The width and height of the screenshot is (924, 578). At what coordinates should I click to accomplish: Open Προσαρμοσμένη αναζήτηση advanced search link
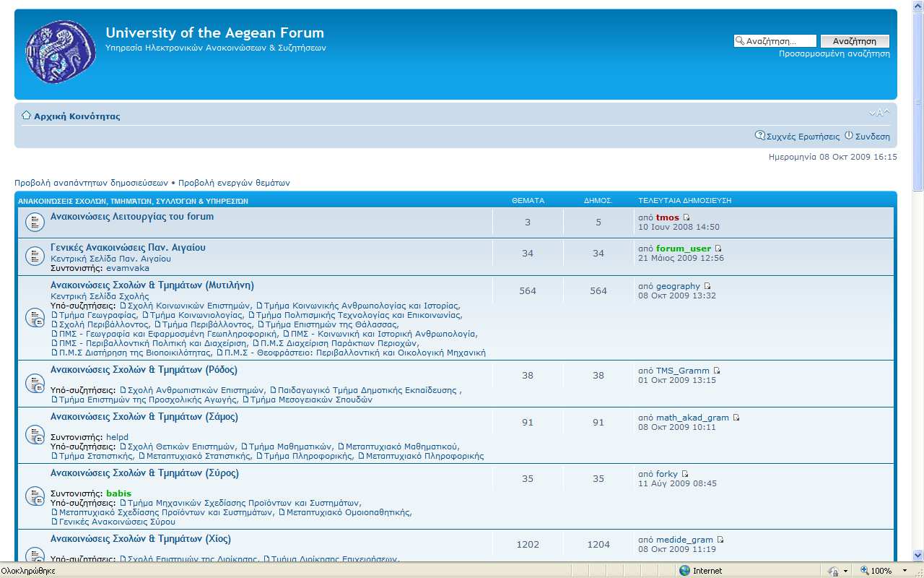point(834,53)
